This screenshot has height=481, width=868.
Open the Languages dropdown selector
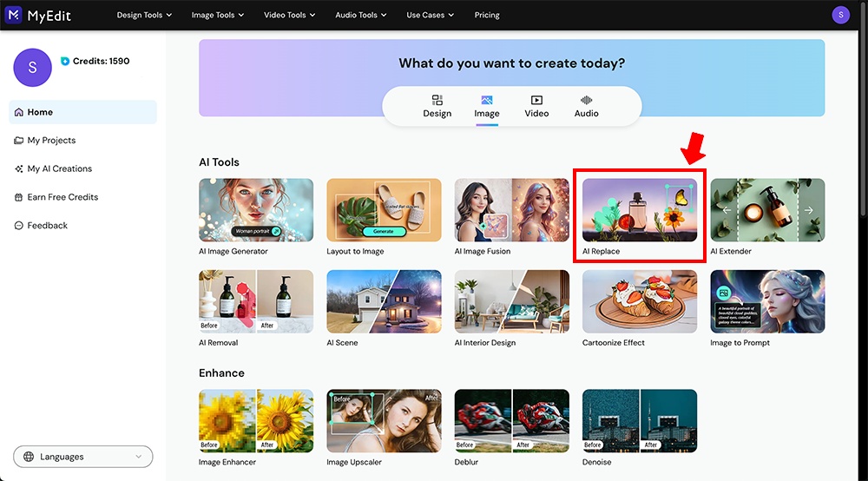(x=83, y=457)
